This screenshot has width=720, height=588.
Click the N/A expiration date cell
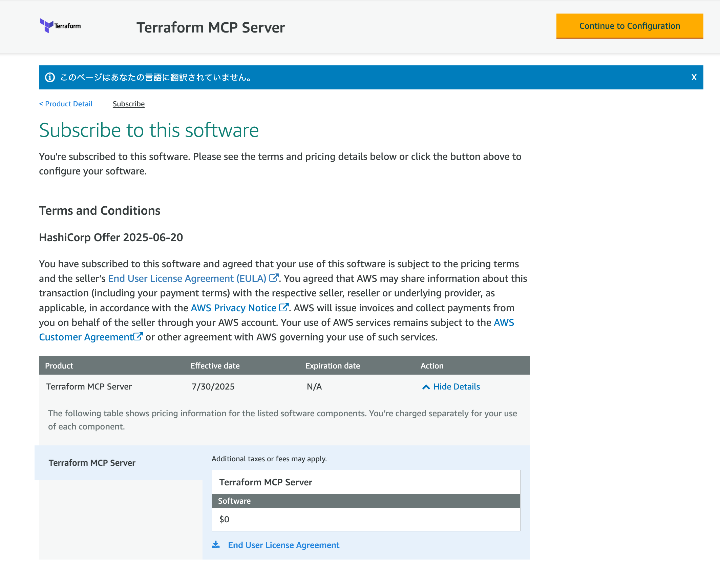coord(314,387)
